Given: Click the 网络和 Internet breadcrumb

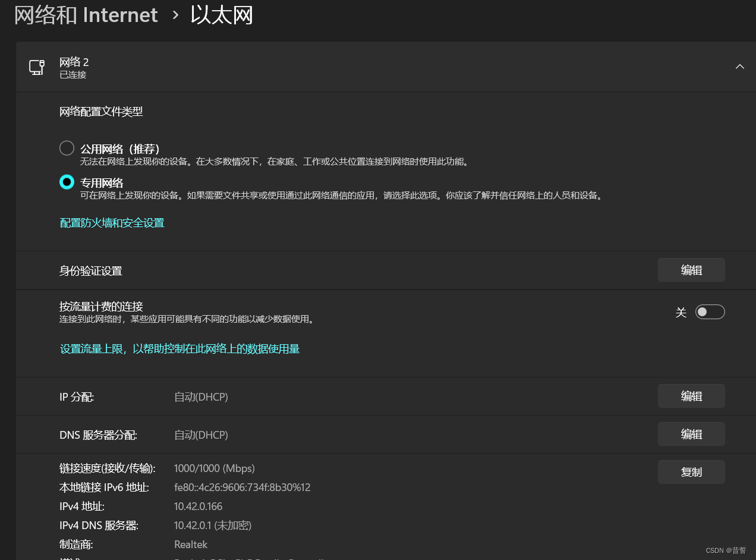Looking at the screenshot, I should coord(86,15).
